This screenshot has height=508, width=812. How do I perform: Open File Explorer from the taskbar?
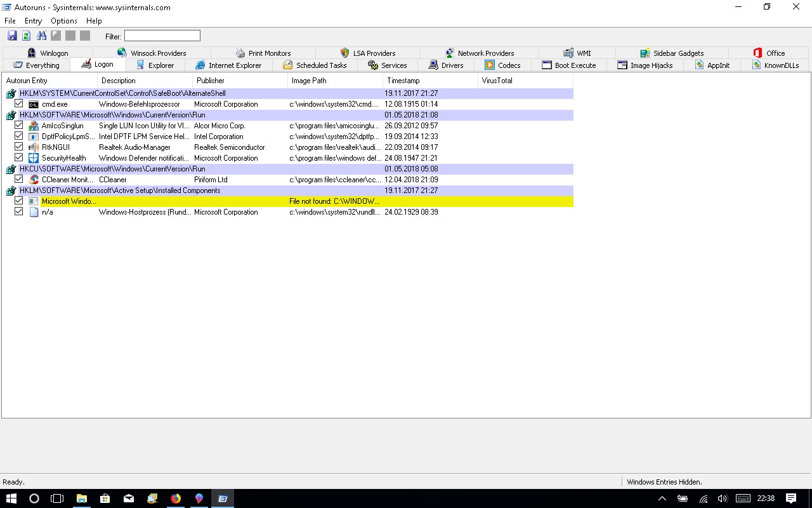tap(82, 498)
